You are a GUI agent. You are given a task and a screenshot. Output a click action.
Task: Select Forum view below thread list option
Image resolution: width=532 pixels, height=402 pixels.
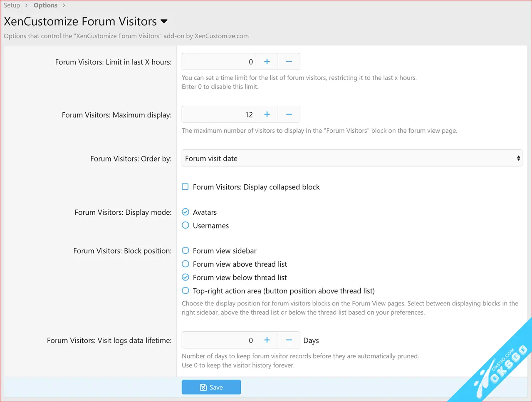(186, 277)
